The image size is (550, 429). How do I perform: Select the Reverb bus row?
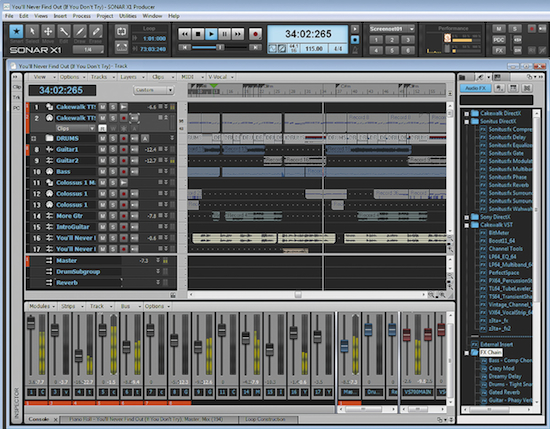click(101, 283)
